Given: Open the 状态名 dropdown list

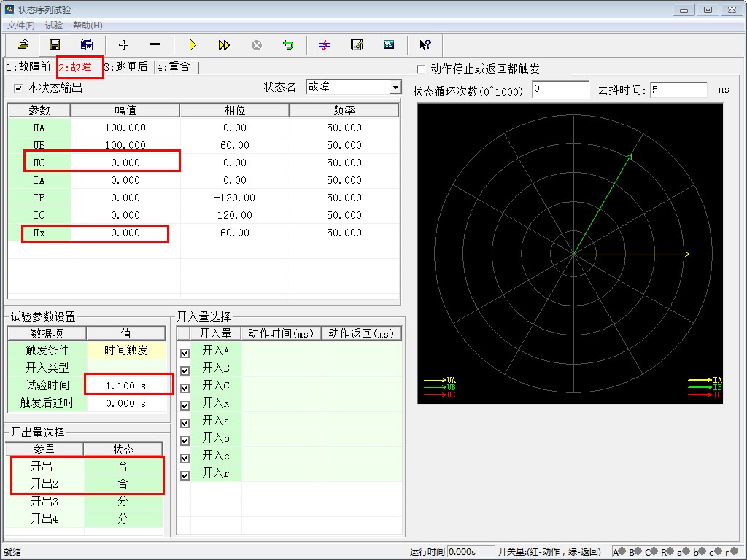Looking at the screenshot, I should [x=395, y=87].
